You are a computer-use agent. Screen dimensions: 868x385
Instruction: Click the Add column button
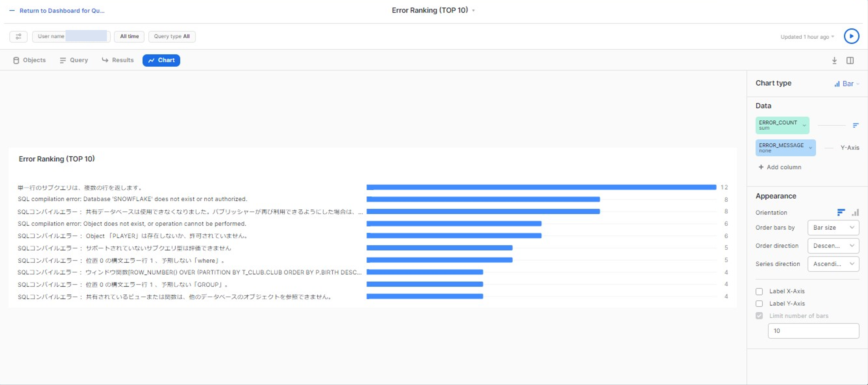pos(780,167)
